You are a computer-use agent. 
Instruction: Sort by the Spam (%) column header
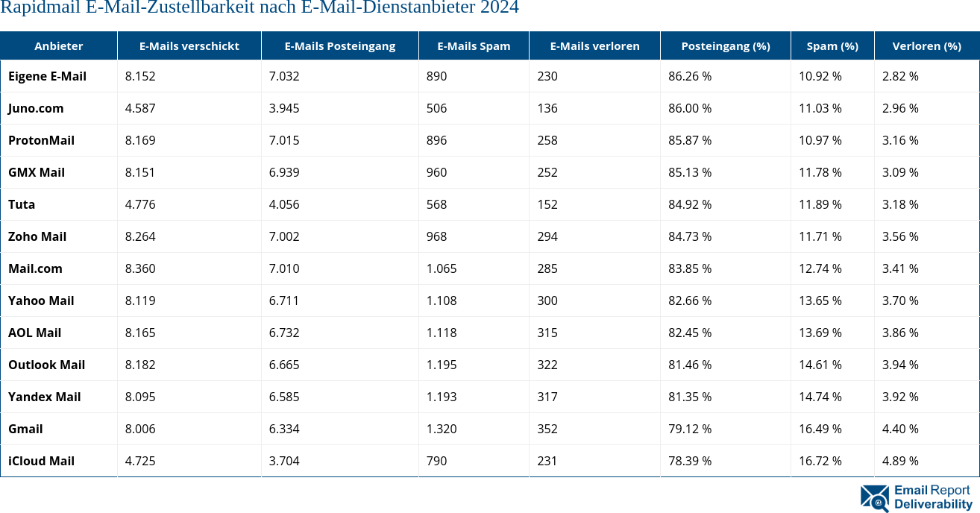832,45
